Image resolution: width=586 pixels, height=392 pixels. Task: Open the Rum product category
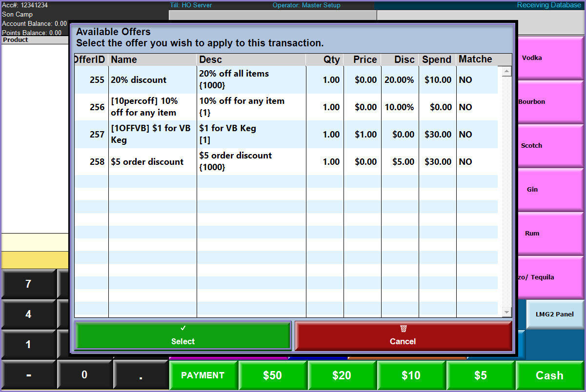pos(550,234)
